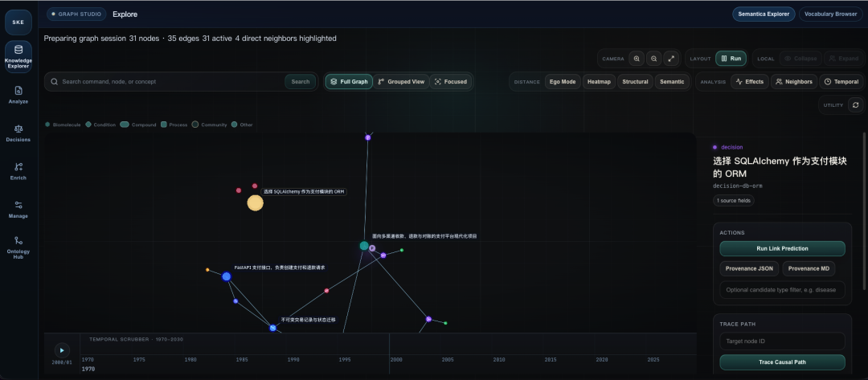Click the camera zoom out icon
This screenshot has height=380, width=868.
(653, 58)
